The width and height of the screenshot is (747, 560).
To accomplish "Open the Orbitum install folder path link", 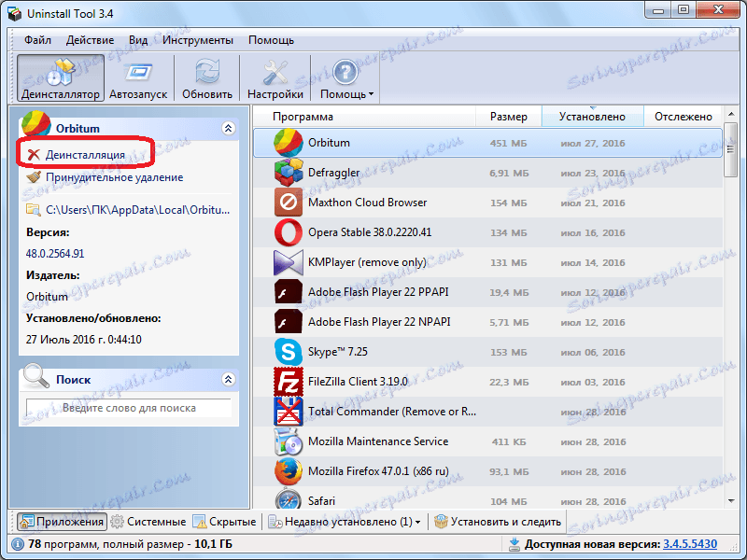I will [137, 209].
